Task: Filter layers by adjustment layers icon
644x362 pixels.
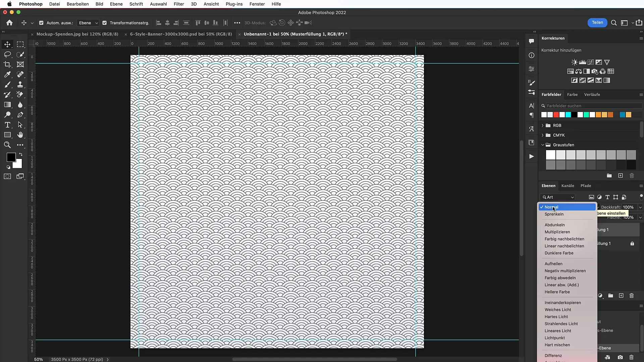Action: pos(599,197)
